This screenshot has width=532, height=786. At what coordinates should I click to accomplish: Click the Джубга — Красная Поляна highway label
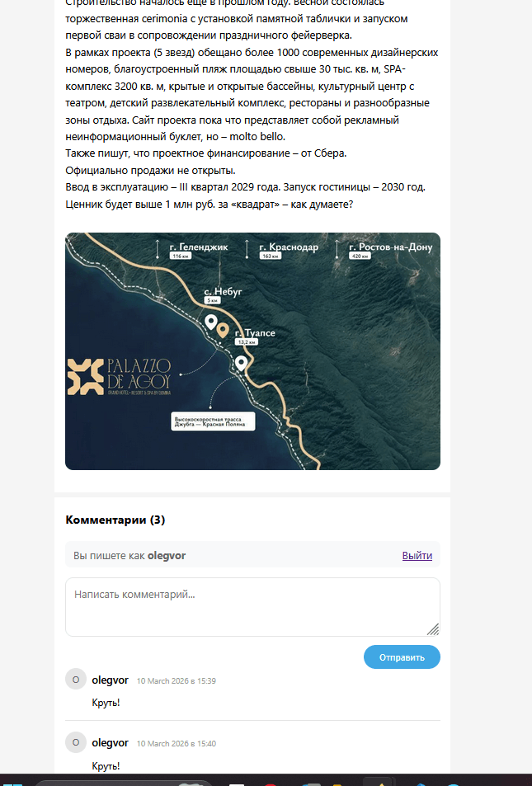pos(213,421)
